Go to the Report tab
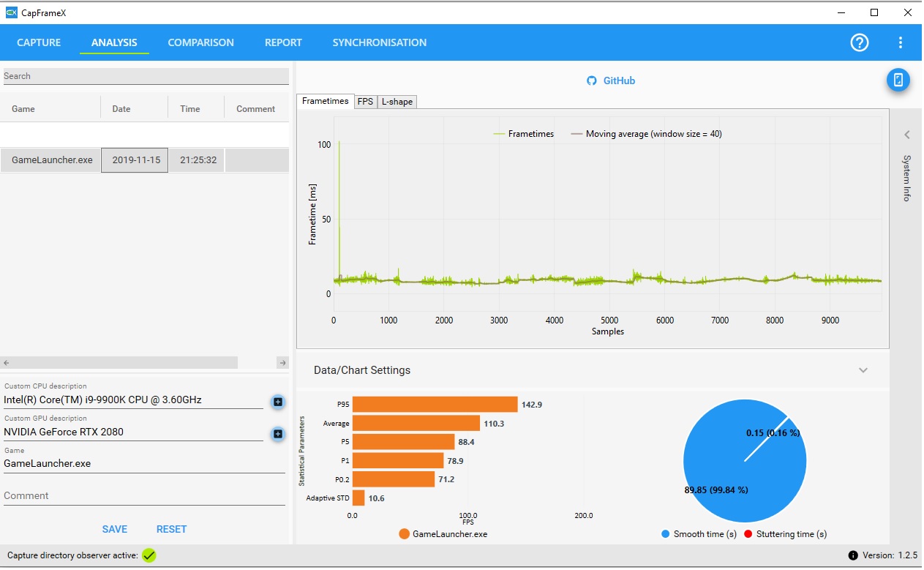Image resolution: width=924 pixels, height=570 pixels. tap(283, 42)
